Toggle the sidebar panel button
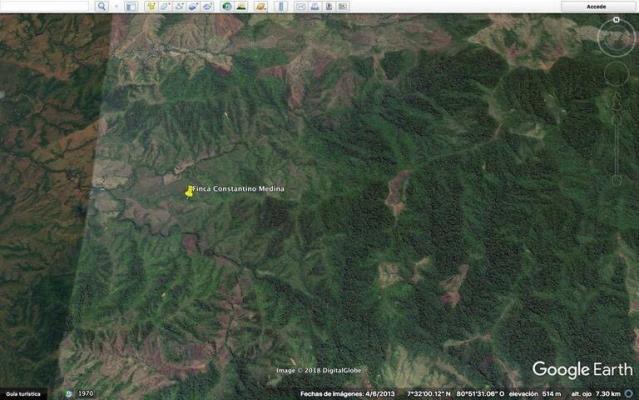639x400 pixels. pyautogui.click(x=131, y=6)
